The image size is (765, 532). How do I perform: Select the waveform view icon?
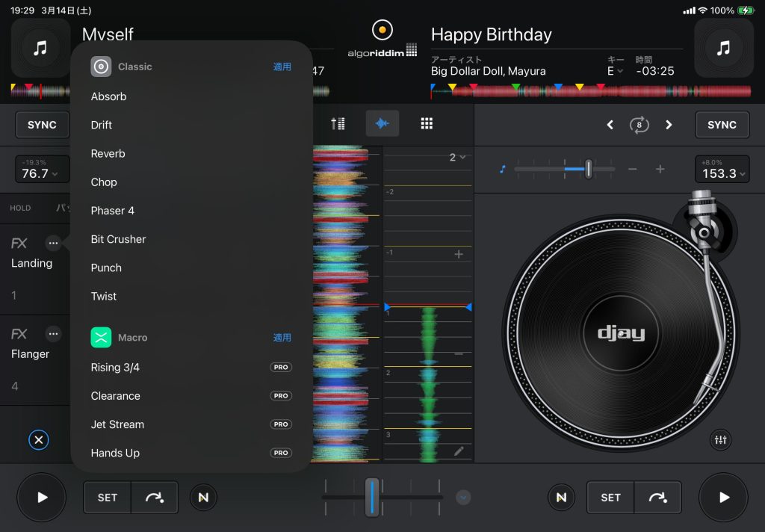[382, 124]
